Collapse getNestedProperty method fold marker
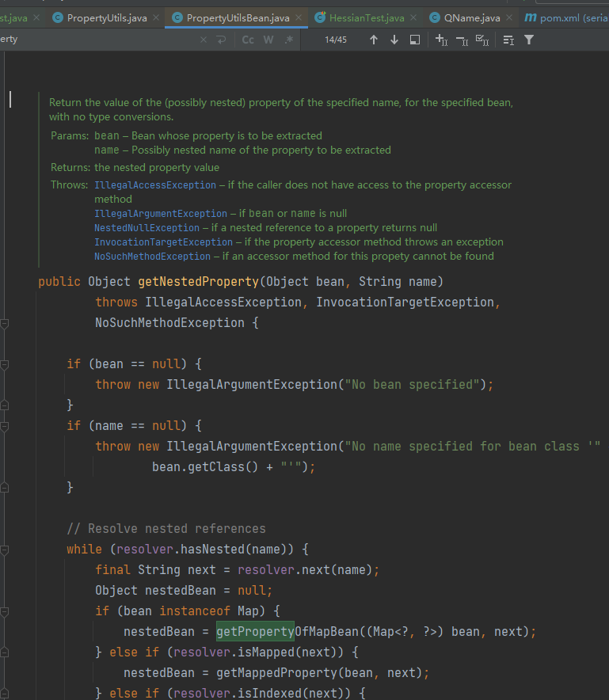Screen dimensions: 609x700 click(x=5, y=323)
